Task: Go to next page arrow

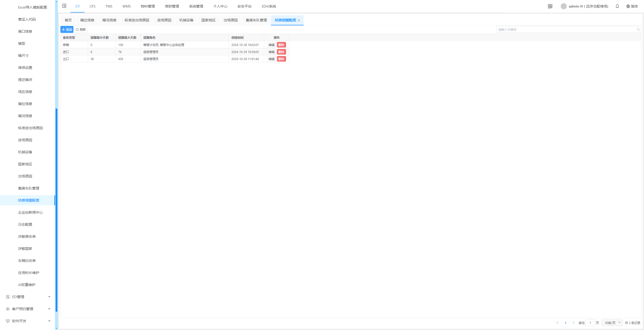Action: (x=573, y=322)
